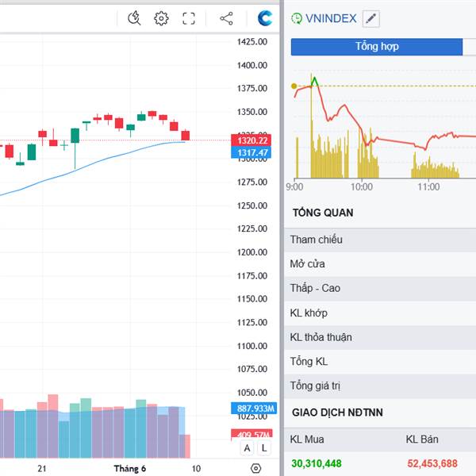Select the Thấp - Cao row
Viewport: 476px width, 476px height.
380,289
